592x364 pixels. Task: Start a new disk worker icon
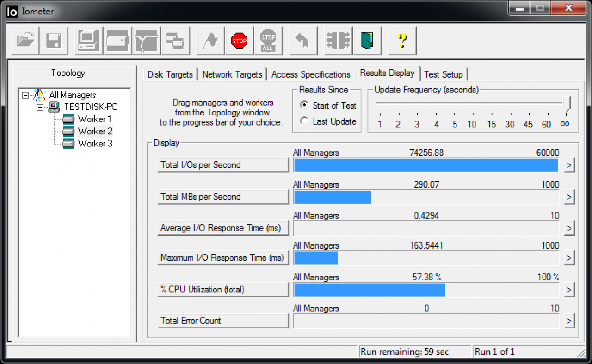pos(118,41)
